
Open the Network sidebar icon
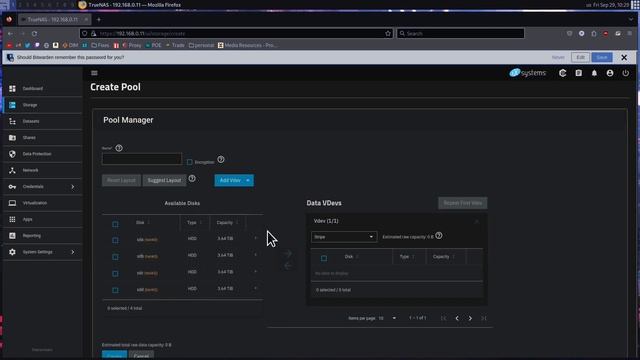12,170
